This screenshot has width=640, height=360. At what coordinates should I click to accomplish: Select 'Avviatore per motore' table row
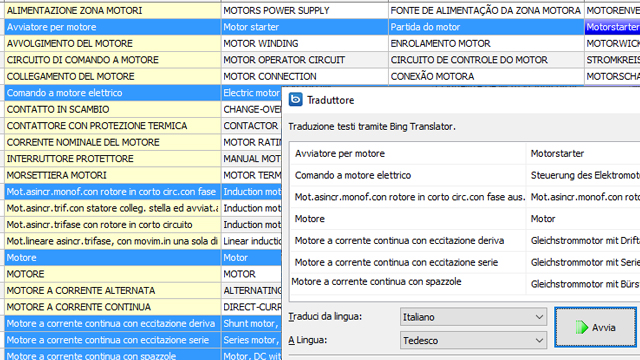(x=113, y=27)
